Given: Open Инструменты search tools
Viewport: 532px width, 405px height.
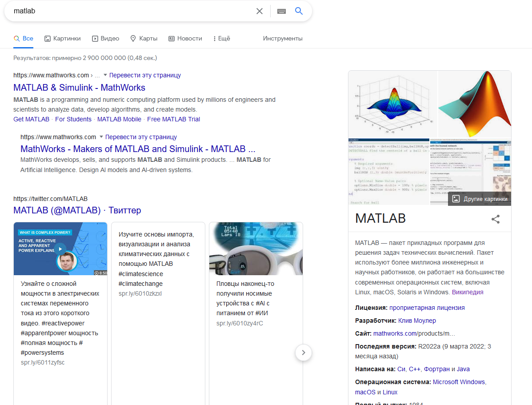Looking at the screenshot, I should click(x=283, y=39).
